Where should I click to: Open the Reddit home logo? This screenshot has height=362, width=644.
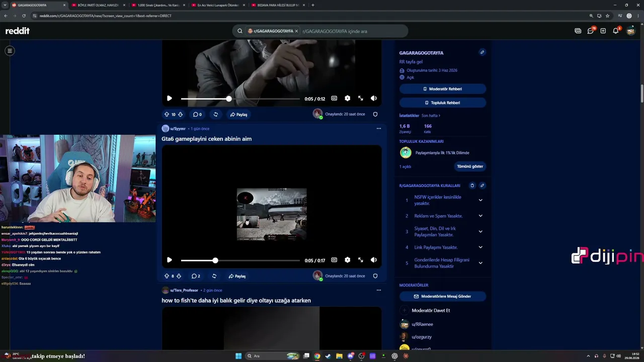(x=18, y=31)
